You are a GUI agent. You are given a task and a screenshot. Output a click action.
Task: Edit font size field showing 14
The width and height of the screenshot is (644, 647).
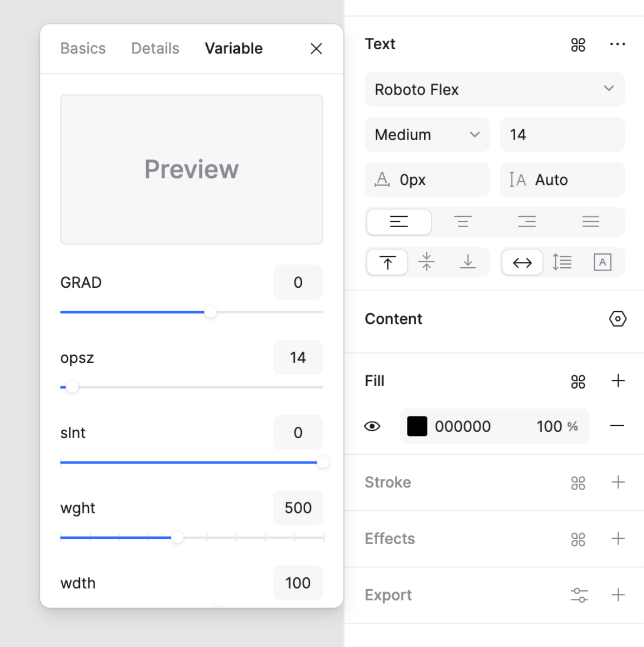pos(562,135)
